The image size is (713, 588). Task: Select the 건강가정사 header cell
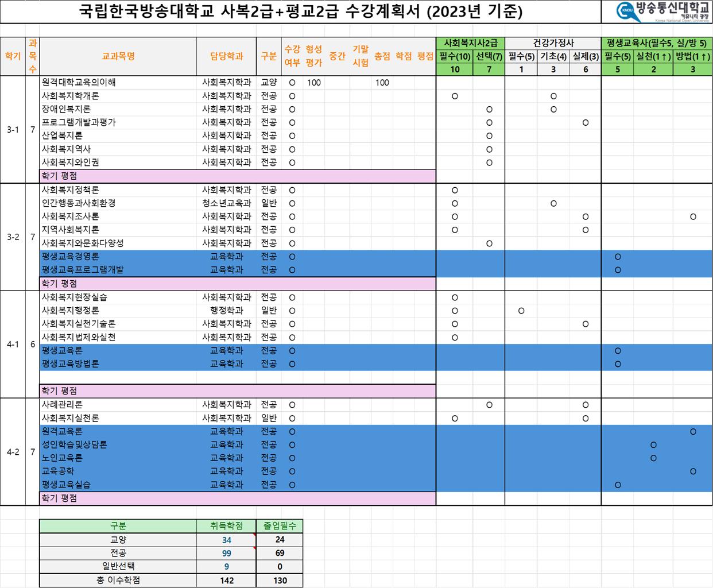[553, 43]
